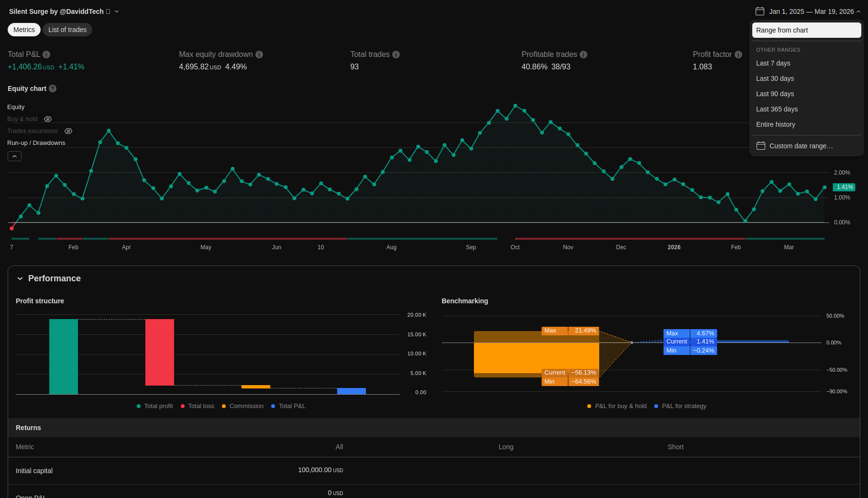Collapse the Performance section
The image size is (868, 498).
20,278
